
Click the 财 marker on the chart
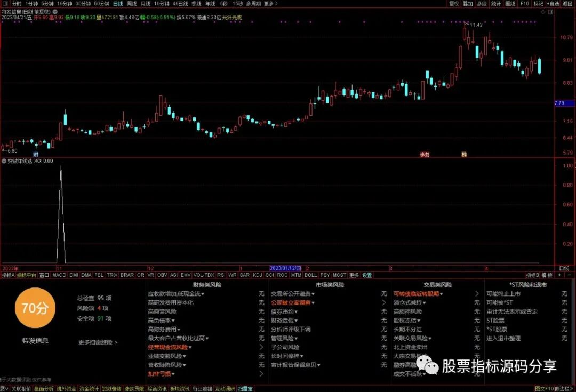coord(36,154)
